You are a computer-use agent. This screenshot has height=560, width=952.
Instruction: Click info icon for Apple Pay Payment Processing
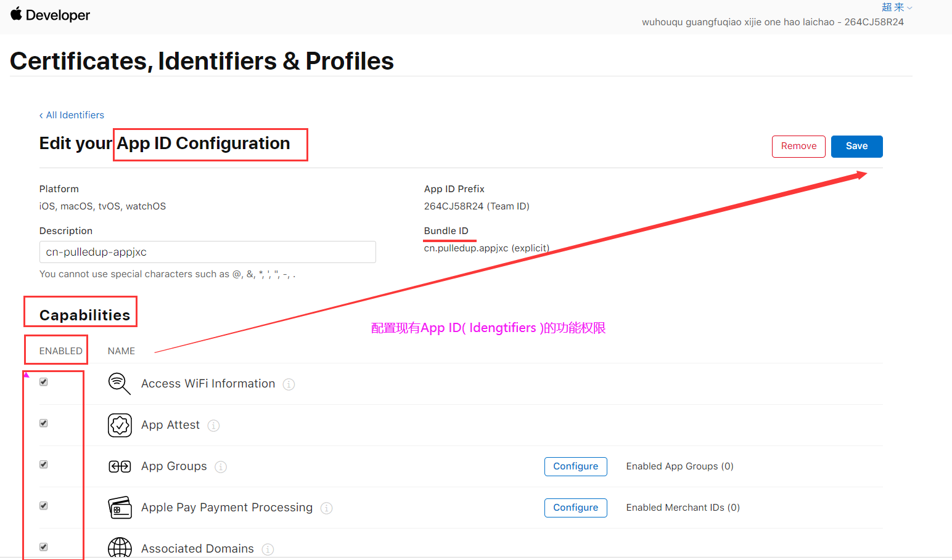point(327,508)
